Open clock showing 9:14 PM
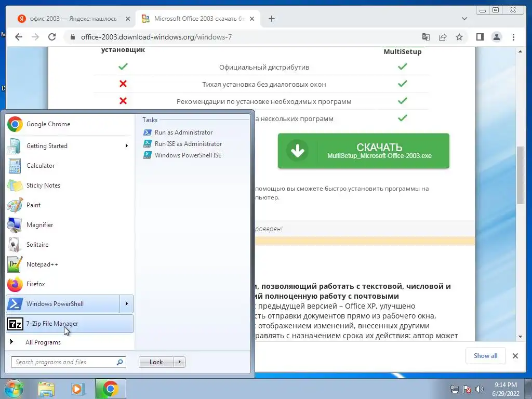 point(506,389)
